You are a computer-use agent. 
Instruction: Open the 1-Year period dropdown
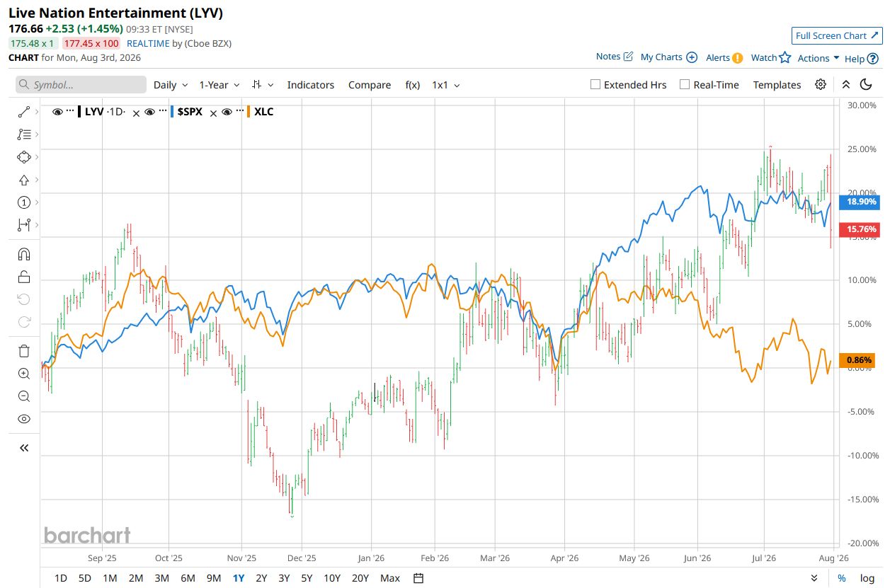[x=219, y=85]
